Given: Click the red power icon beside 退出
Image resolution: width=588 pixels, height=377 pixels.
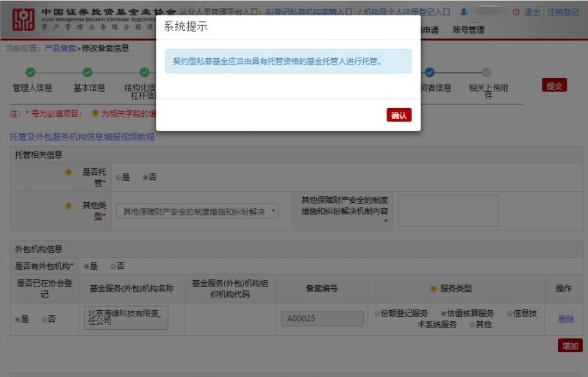Looking at the screenshot, I should coord(516,12).
